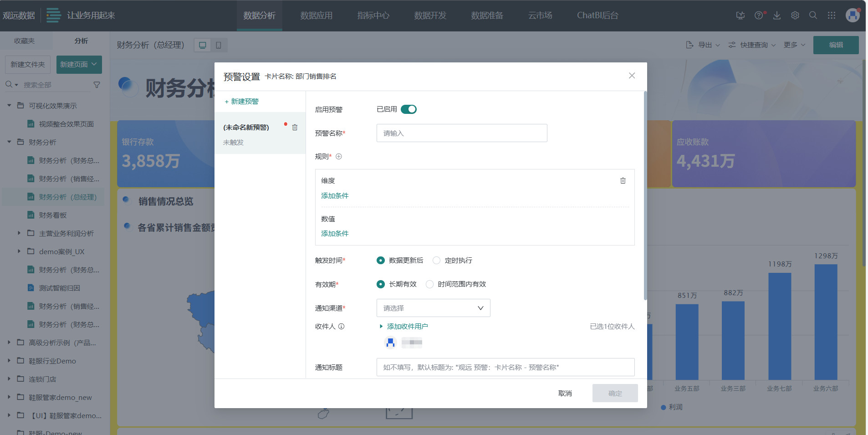Open the 通知渠道 selection dropdown
The width and height of the screenshot is (868, 435).
point(433,308)
